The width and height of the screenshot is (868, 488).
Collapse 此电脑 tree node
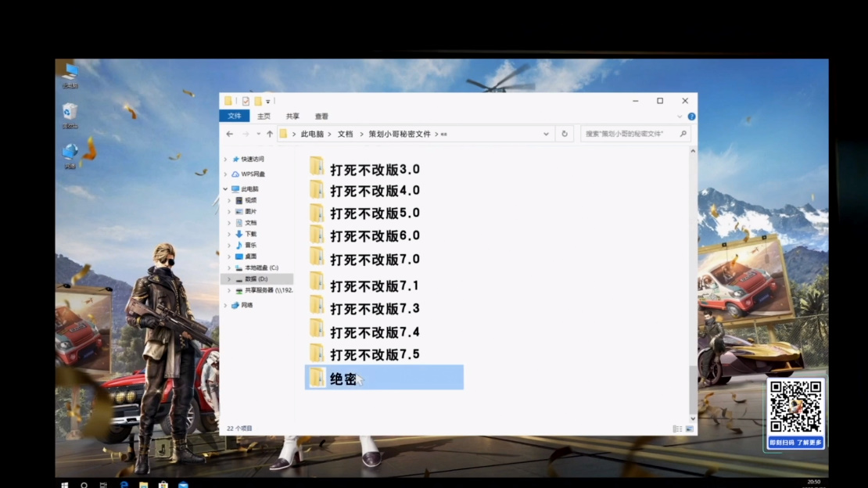225,189
